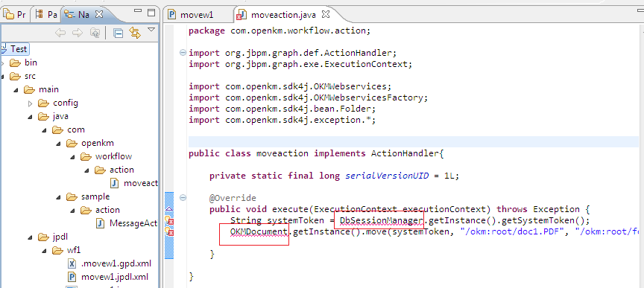Screen dimensions: 644x288
Task: Place cursor on highlighted blank line
Action: (414, 142)
